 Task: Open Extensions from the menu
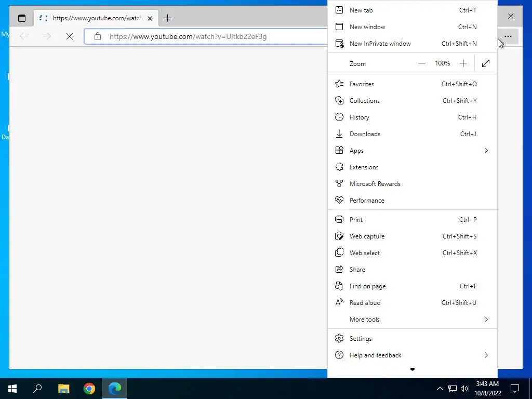(412, 167)
